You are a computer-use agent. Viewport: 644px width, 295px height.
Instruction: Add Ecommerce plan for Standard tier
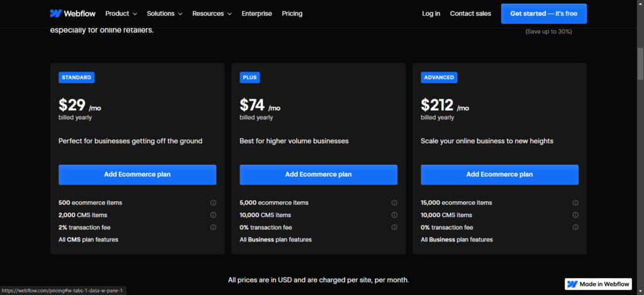pyautogui.click(x=137, y=175)
